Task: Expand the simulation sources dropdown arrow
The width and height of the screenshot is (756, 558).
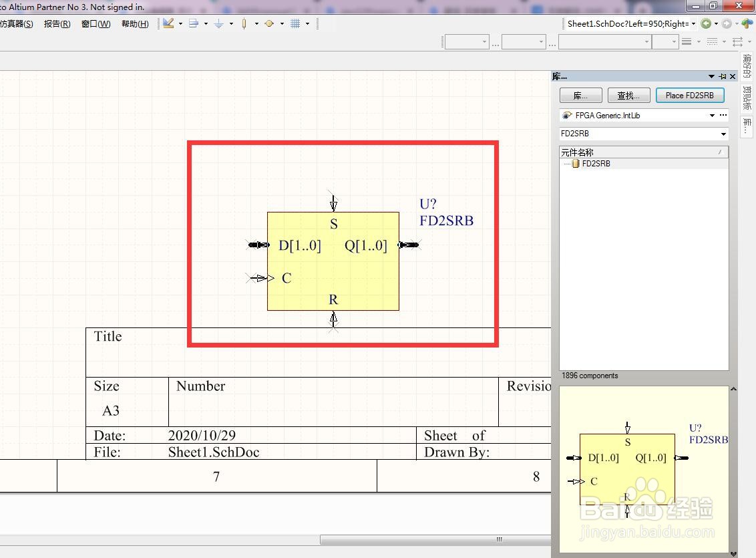Action: point(282,23)
